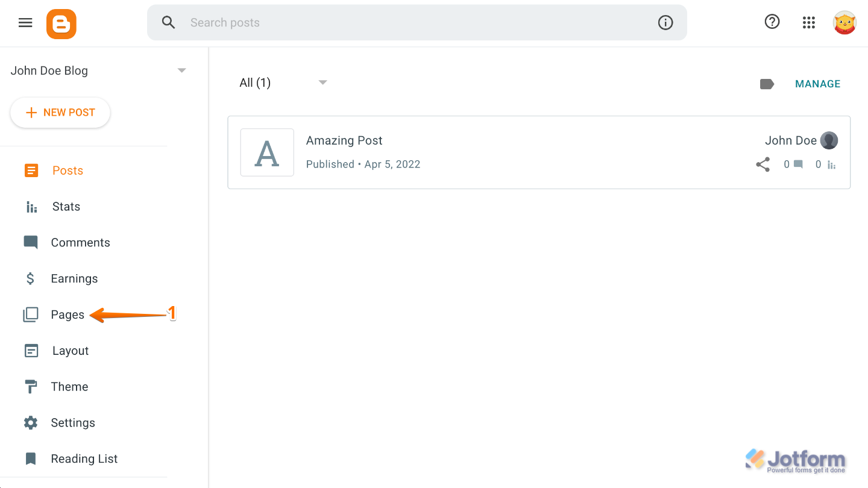
Task: Click the search magnifier icon
Action: [x=169, y=23]
